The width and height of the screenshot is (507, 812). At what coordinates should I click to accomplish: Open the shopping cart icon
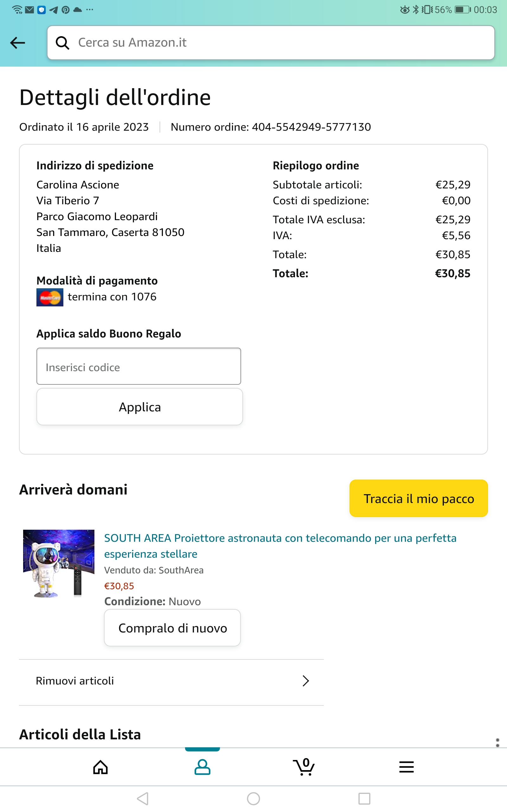(x=304, y=767)
